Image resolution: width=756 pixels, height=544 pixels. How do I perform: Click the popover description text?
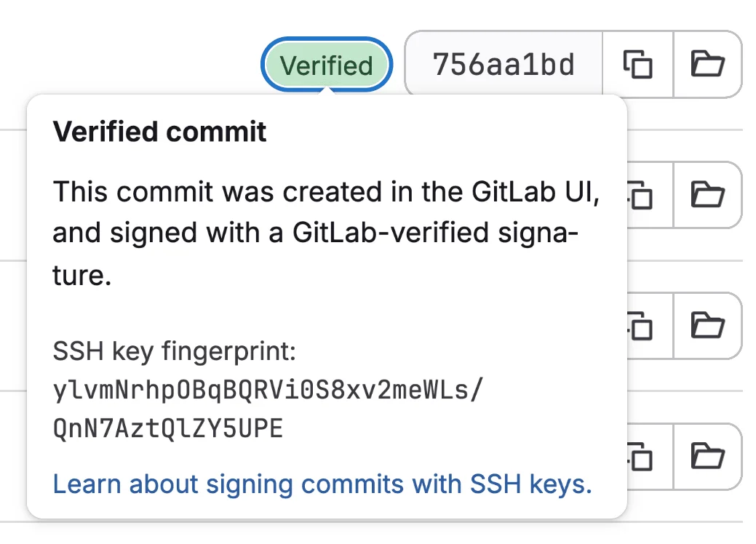(x=324, y=231)
